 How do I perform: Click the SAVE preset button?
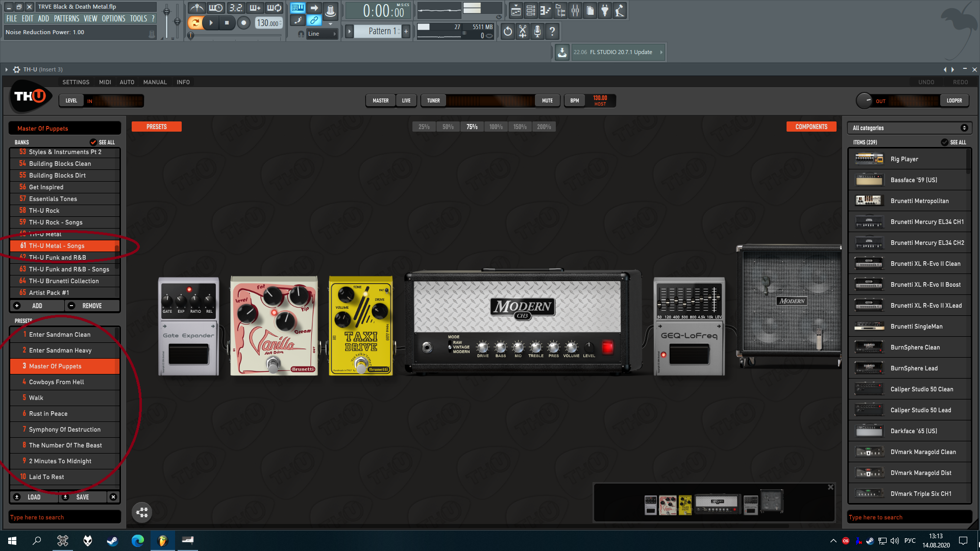tap(83, 497)
